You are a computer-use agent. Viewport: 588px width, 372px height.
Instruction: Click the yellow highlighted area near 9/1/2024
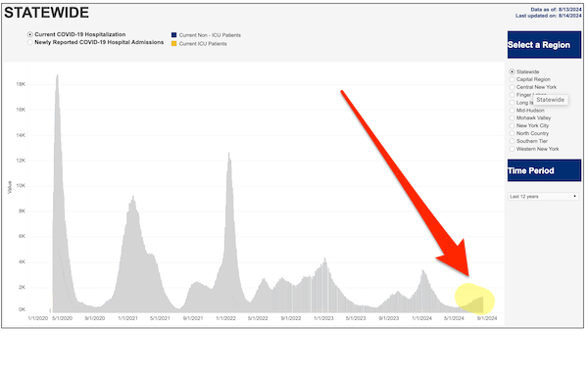click(x=474, y=299)
